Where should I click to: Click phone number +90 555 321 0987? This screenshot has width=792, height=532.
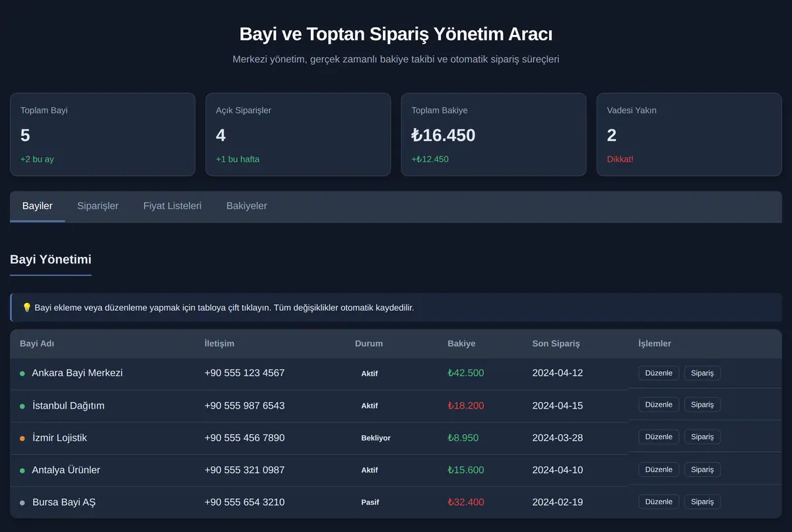point(244,470)
